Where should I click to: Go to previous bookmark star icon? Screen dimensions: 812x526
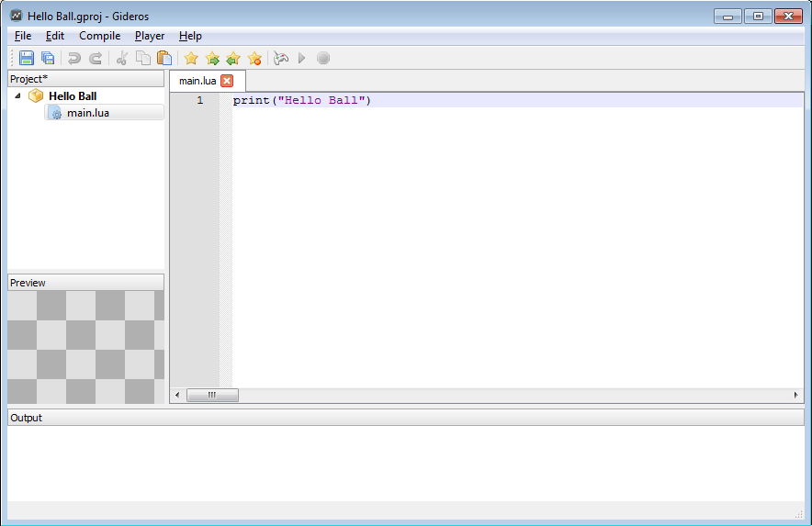tap(233, 58)
